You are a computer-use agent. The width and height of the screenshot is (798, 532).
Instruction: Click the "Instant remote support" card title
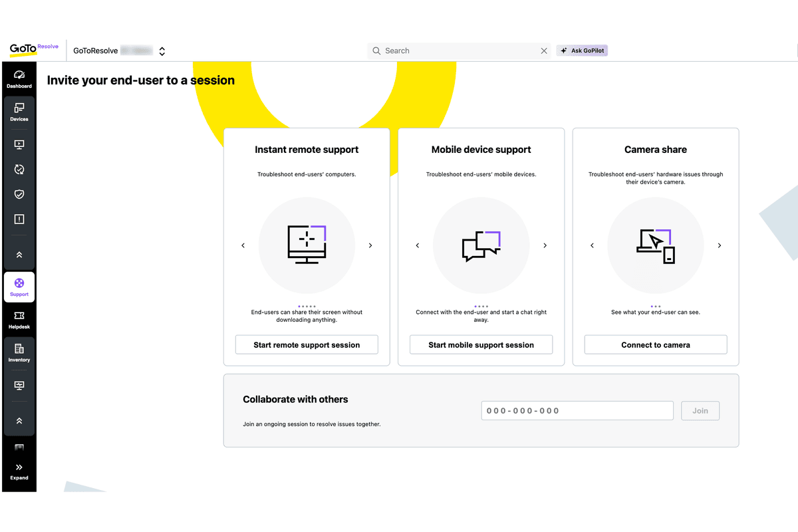pos(307,150)
